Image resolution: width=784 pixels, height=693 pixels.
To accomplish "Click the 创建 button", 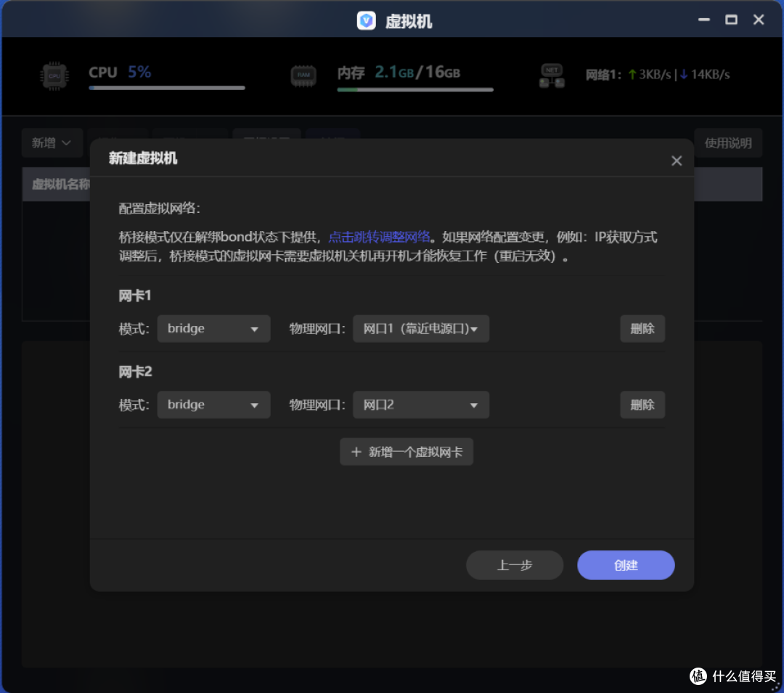I will click(x=626, y=565).
